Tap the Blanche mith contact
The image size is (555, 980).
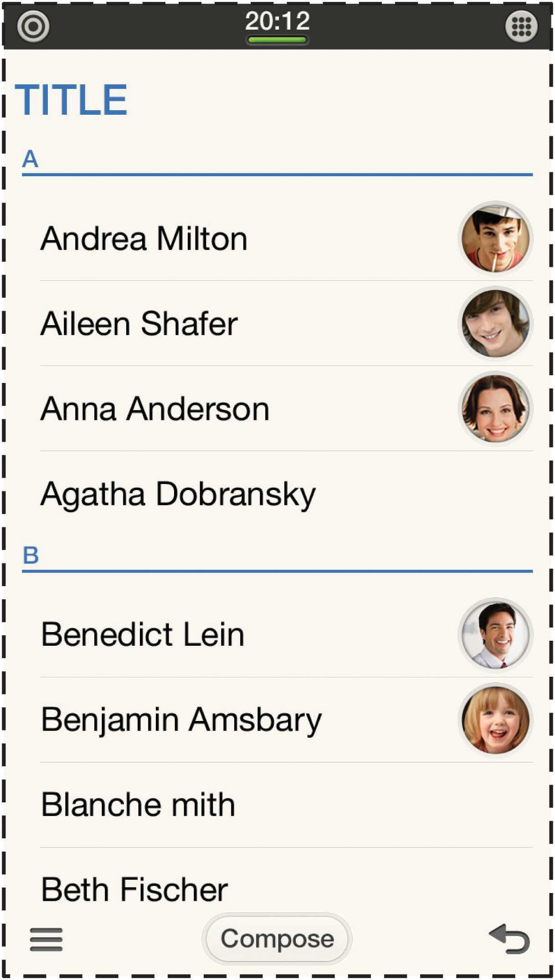click(x=138, y=805)
